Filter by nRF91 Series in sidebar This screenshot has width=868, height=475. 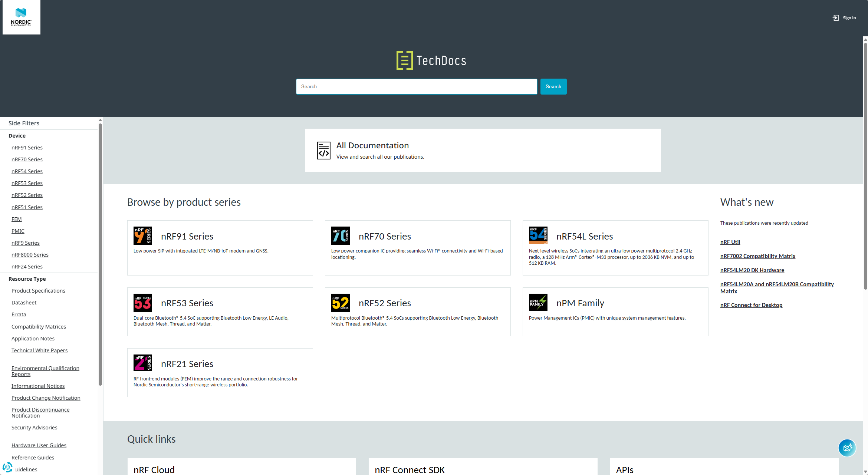pyautogui.click(x=27, y=148)
